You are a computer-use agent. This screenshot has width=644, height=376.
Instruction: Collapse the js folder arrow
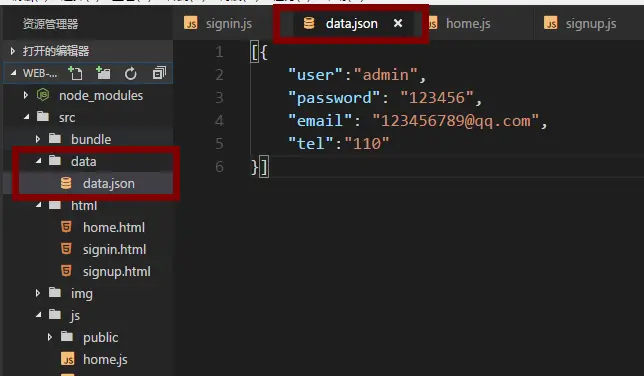click(39, 315)
